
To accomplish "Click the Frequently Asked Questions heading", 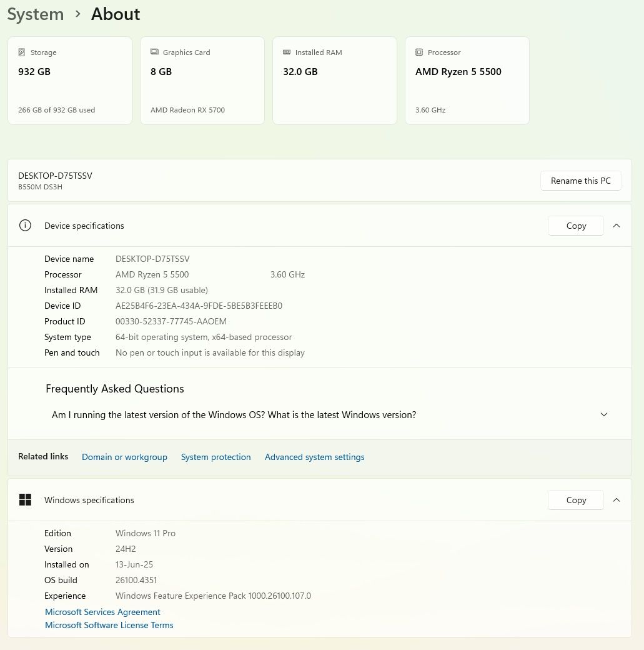I will pos(115,389).
